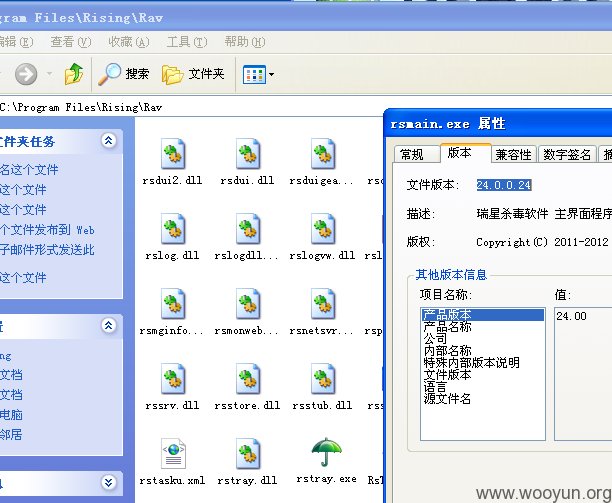This screenshot has width=612, height=503.
Task: Click the 电脑 sidebar link
Action: pyautogui.click(x=11, y=414)
